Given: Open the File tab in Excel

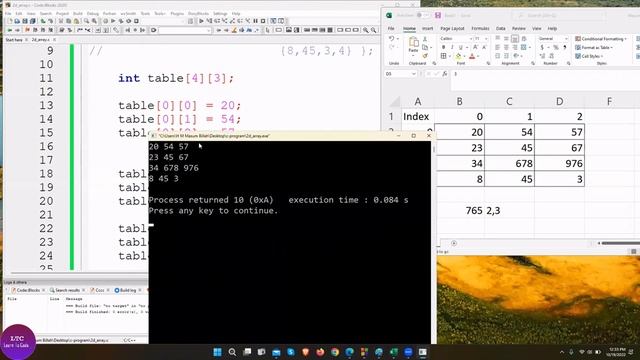Looking at the screenshot, I should [x=391, y=29].
